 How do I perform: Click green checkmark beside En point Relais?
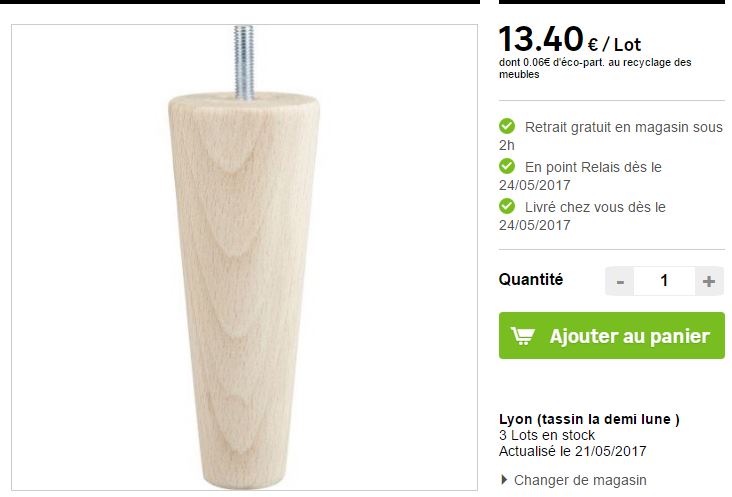point(507,166)
